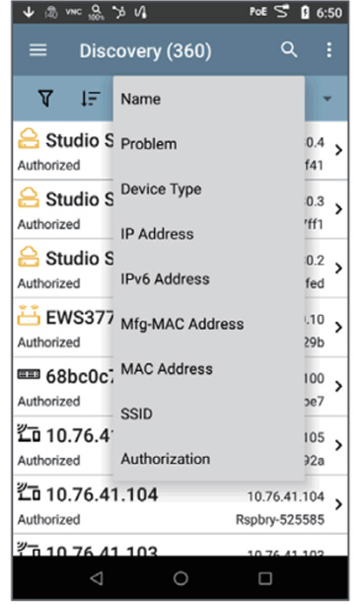364x604 pixels.
Task: Open the filter funnel icon
Action: tap(45, 99)
